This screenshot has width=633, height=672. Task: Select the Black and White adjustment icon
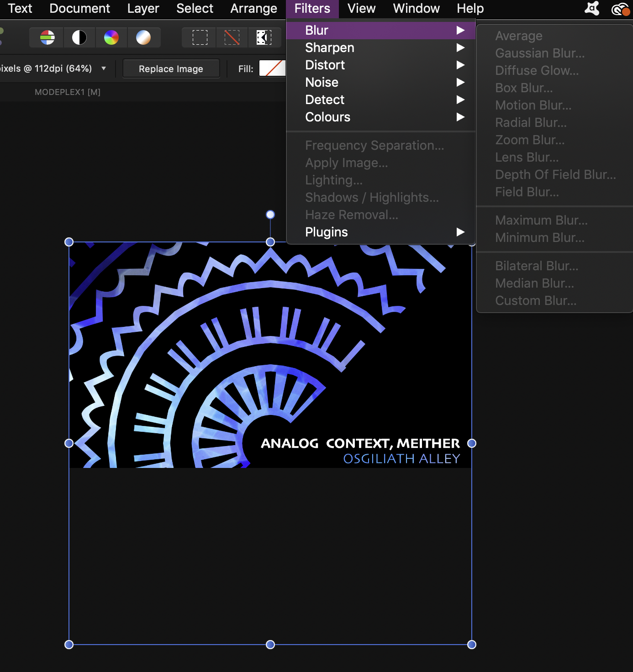[79, 37]
